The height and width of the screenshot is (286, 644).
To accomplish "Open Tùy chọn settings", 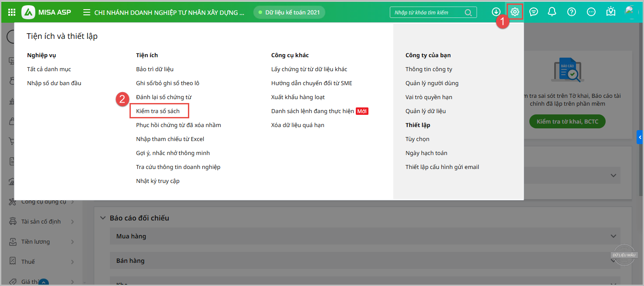I will click(x=417, y=139).
